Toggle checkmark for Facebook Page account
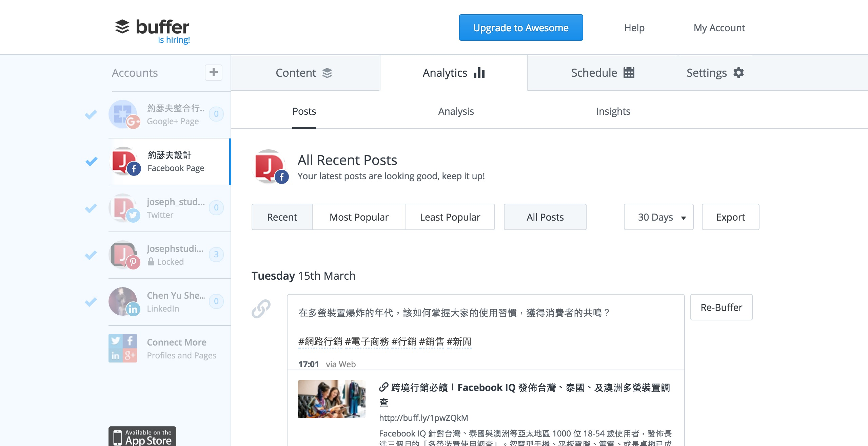The width and height of the screenshot is (868, 446). [91, 161]
